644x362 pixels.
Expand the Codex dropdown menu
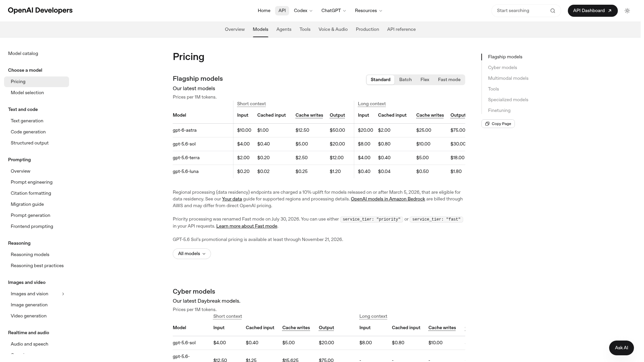(303, 11)
